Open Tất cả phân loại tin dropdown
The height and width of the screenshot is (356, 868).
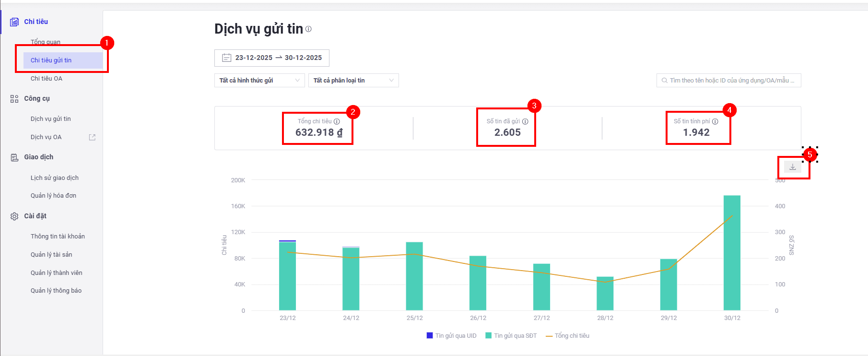tap(353, 80)
